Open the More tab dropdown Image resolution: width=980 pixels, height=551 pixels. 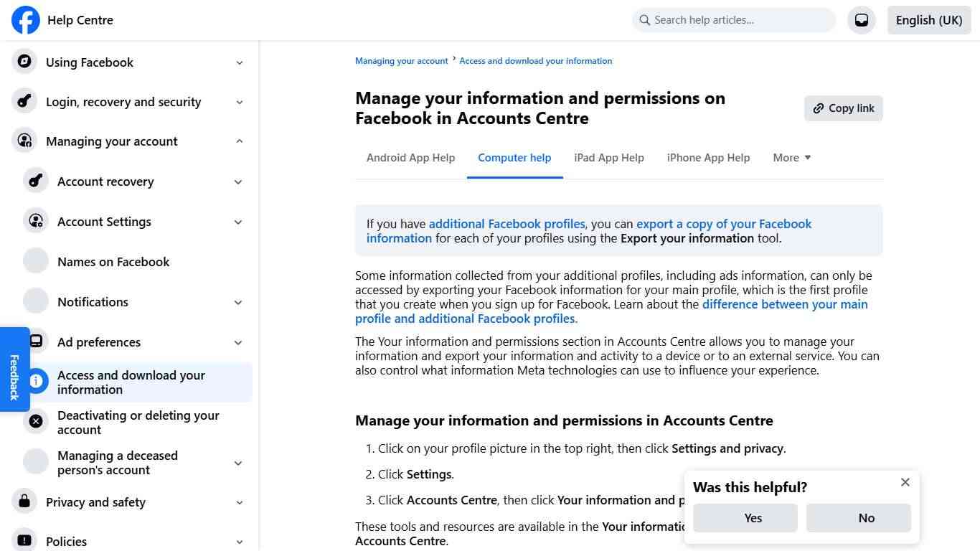[x=791, y=157]
